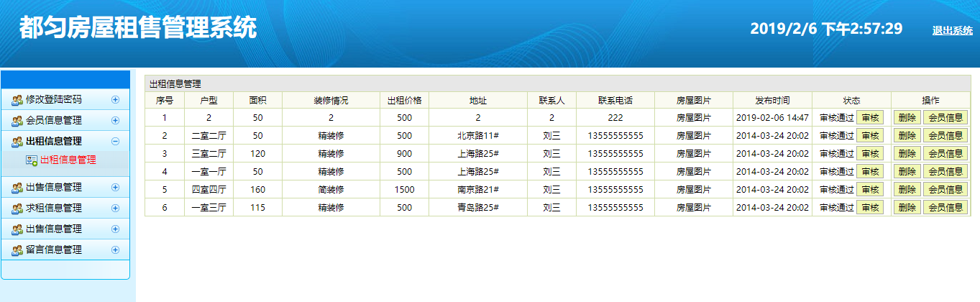Delete row 序号 4 with 删除

pyautogui.click(x=907, y=171)
